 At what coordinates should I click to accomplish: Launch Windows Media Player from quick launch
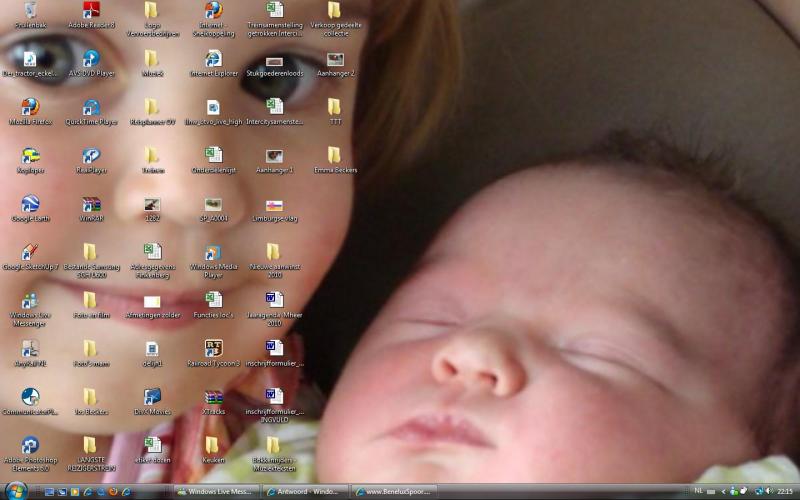[x=75, y=492]
